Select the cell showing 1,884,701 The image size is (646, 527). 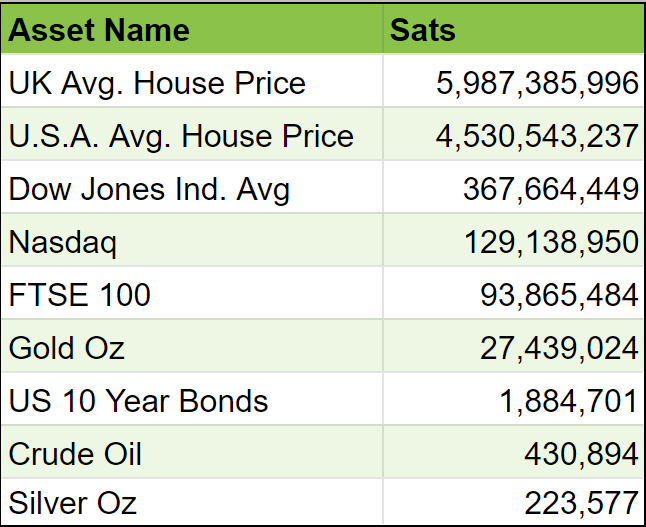pos(568,401)
